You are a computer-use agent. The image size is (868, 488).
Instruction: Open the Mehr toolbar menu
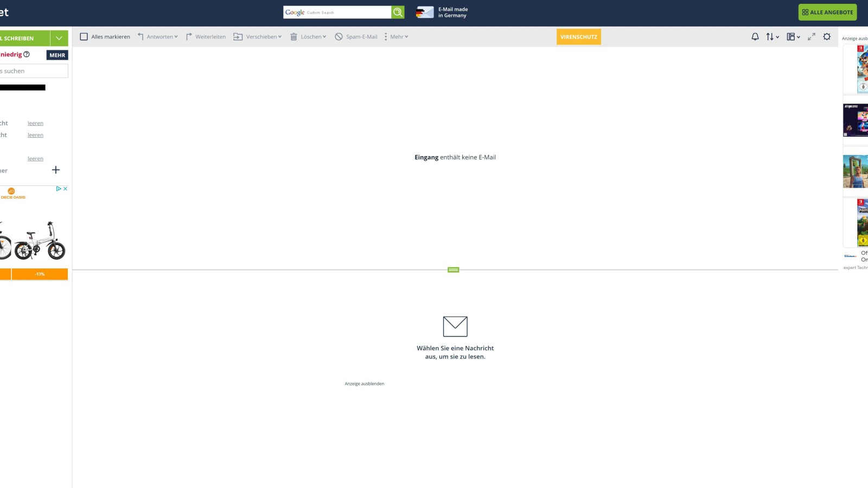[396, 37]
